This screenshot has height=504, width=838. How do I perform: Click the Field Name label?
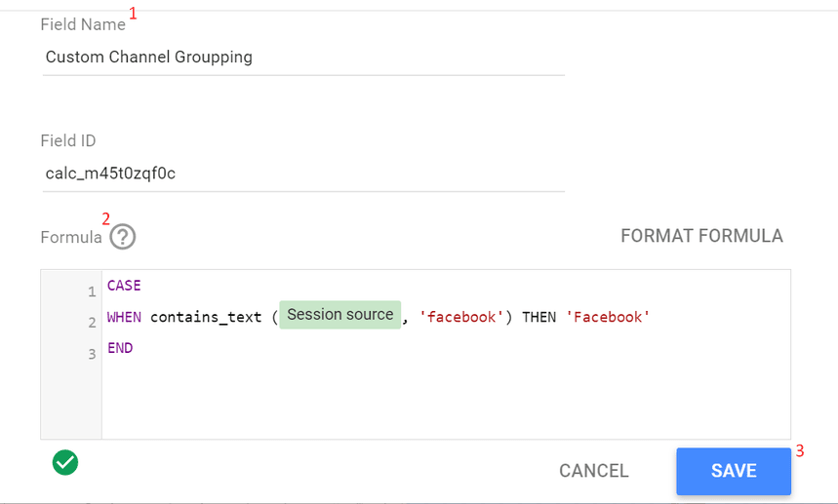[x=83, y=24]
